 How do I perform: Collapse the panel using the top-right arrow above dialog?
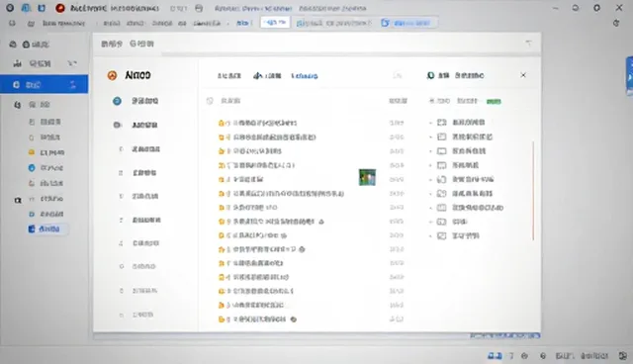point(528,44)
